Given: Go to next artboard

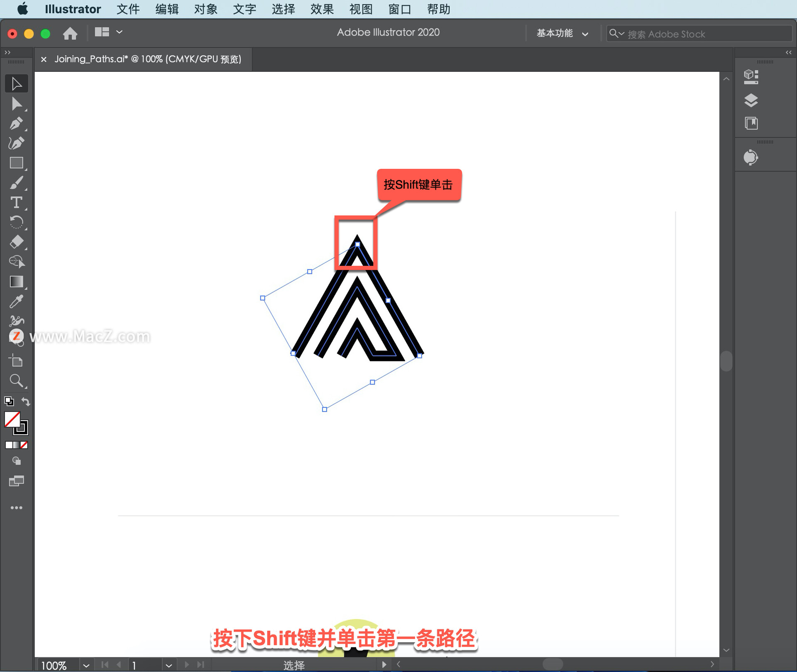Looking at the screenshot, I should click(186, 665).
